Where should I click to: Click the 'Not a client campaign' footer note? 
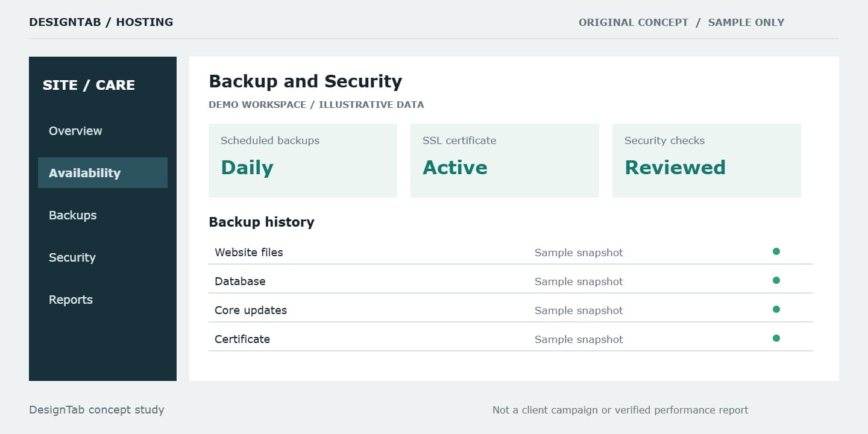pos(620,410)
